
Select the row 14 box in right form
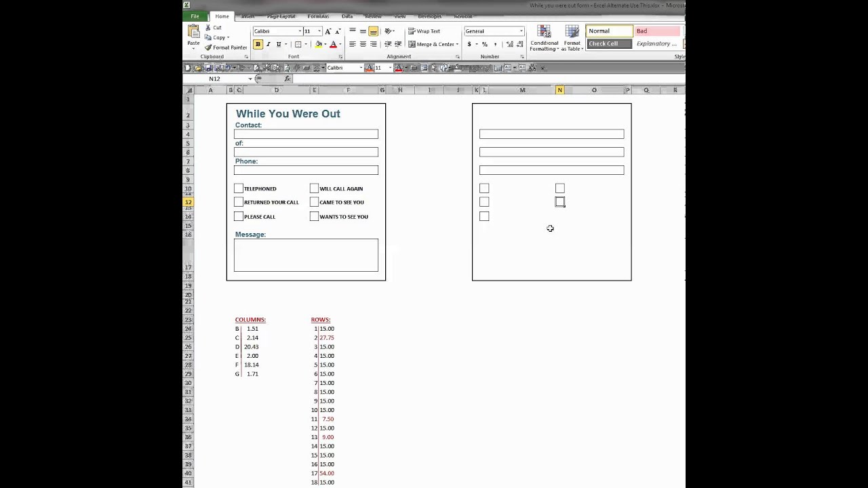484,216
